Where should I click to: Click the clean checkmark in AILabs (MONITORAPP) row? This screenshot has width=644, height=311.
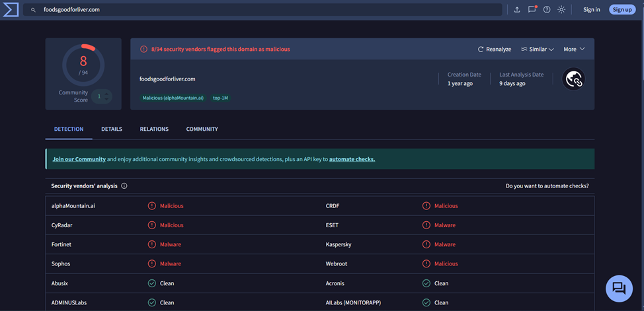(x=426, y=303)
